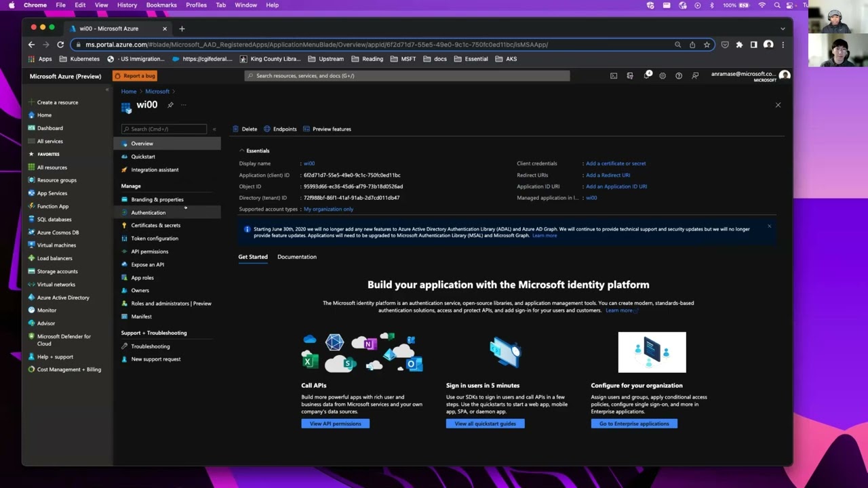Click Report a bug button

[x=135, y=76]
